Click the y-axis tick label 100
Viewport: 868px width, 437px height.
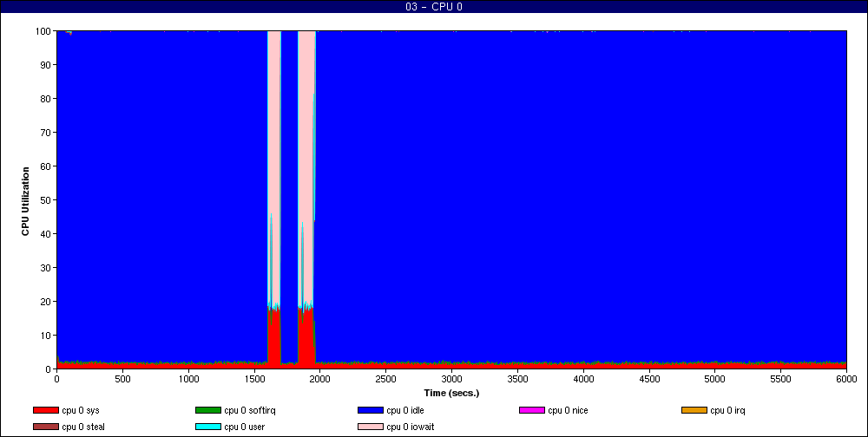(x=45, y=31)
